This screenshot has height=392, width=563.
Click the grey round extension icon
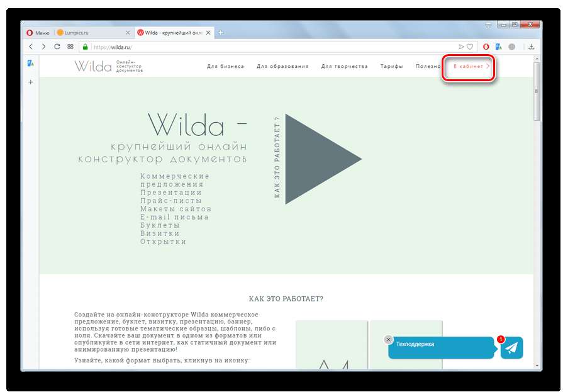512,47
